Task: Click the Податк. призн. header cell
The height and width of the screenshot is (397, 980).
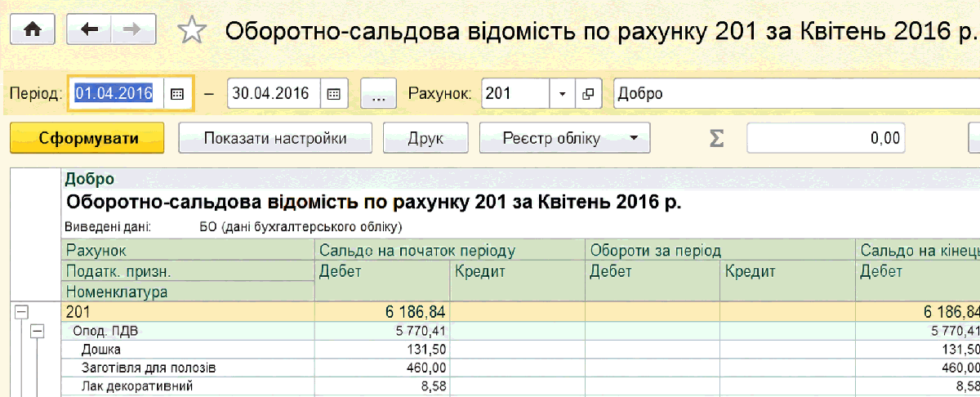Action: 188,271
